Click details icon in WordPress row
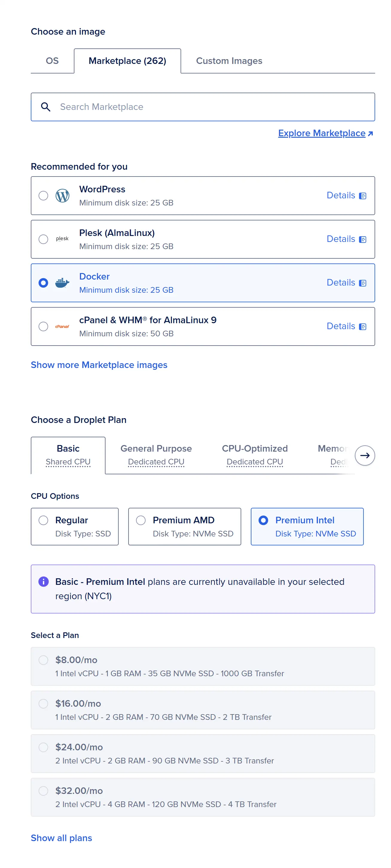 (x=362, y=196)
